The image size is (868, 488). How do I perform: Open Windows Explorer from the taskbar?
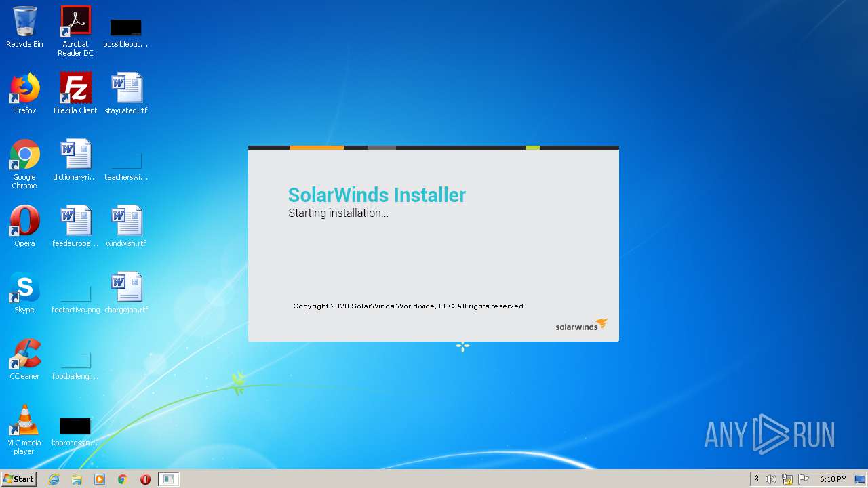77,479
